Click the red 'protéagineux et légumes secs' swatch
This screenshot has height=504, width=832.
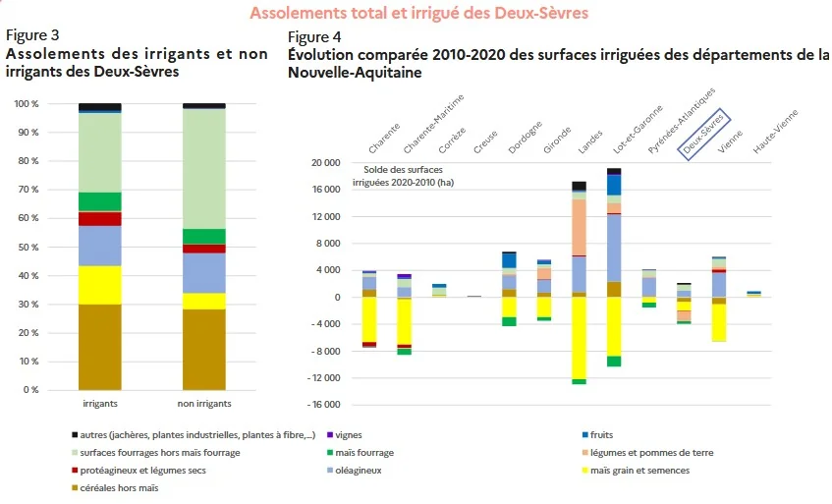[x=75, y=470]
